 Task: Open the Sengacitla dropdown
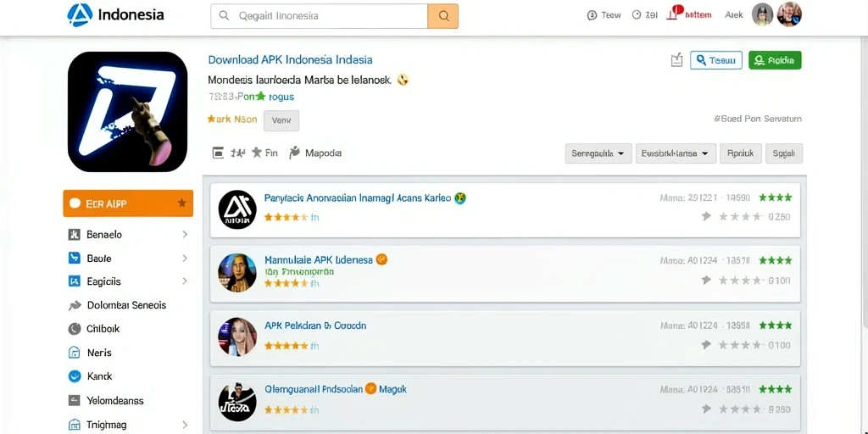point(598,153)
